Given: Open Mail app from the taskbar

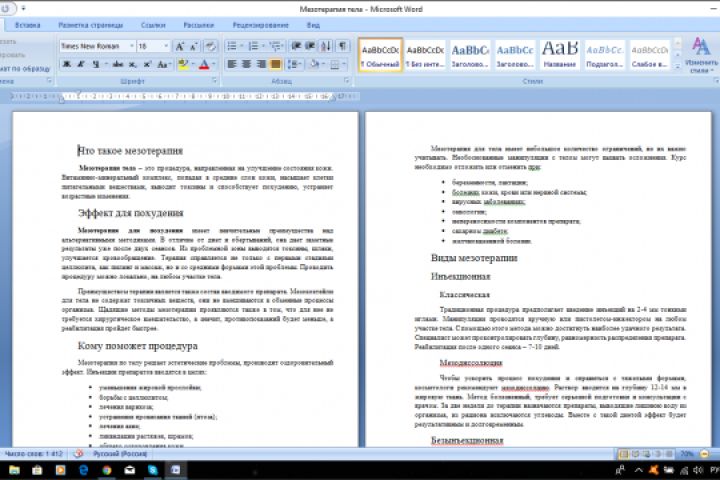Looking at the screenshot, I should 130,470.
